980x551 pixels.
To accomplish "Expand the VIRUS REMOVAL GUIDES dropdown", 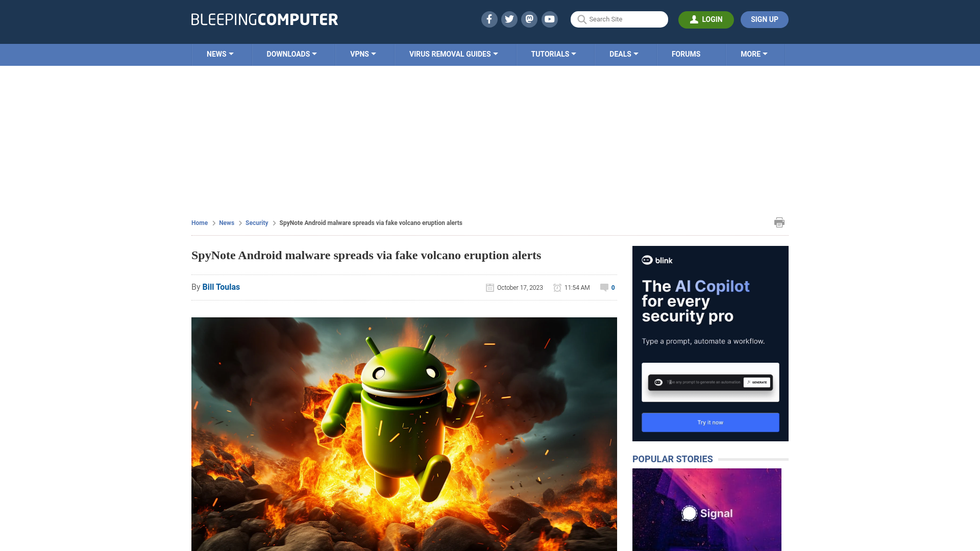I will coord(454,54).
